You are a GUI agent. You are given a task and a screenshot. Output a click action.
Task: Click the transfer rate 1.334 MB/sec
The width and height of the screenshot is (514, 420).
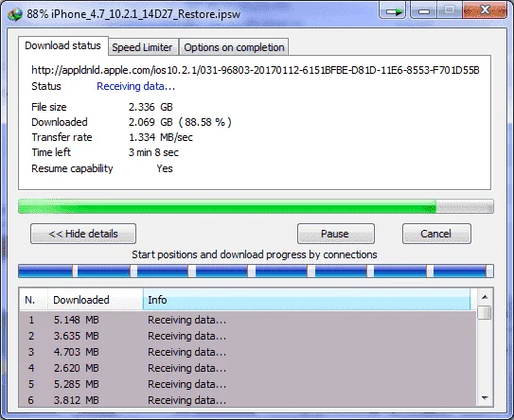click(x=161, y=137)
